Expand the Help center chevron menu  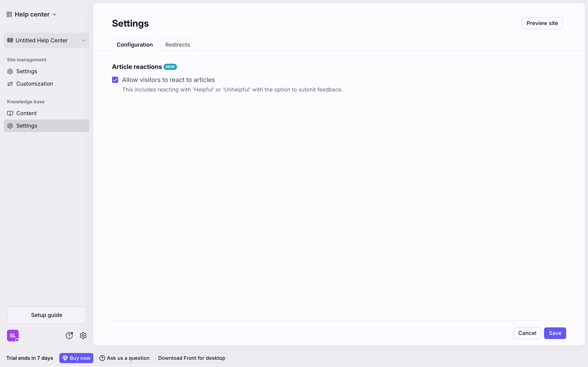[55, 15]
